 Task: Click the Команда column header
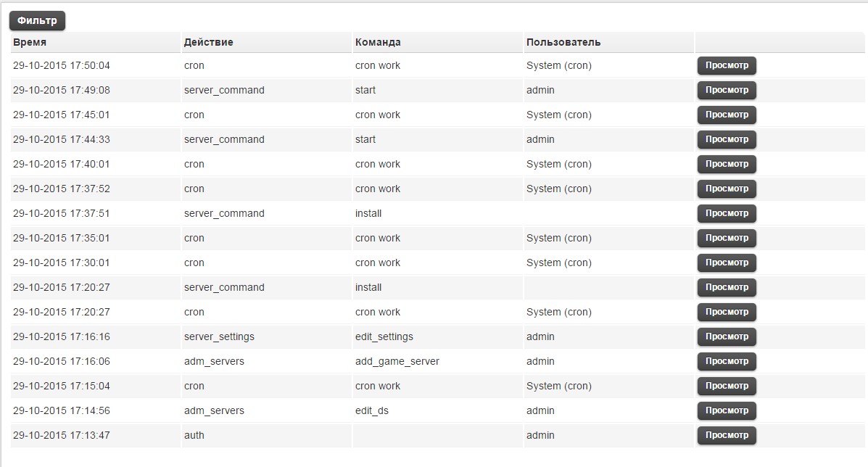[x=378, y=42]
